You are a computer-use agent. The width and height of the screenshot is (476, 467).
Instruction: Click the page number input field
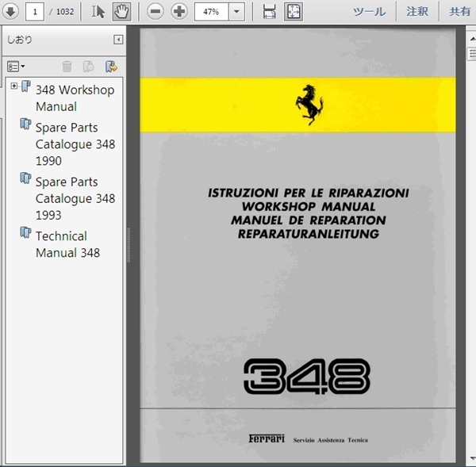35,12
